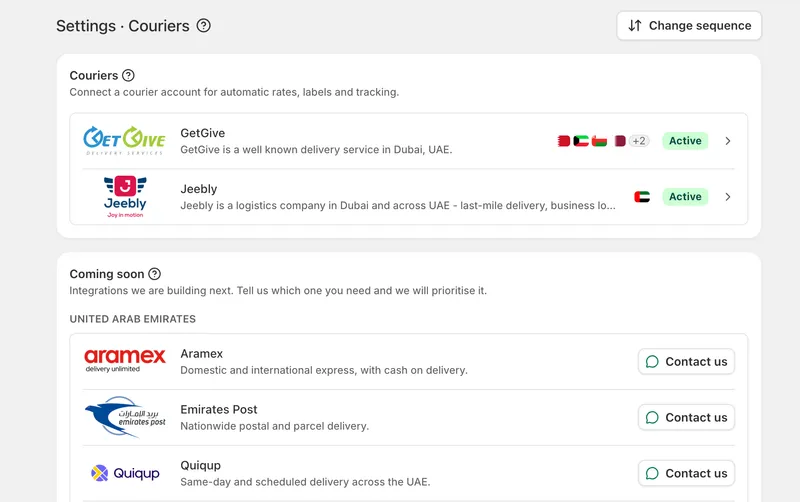The width and height of the screenshot is (800, 502).
Task: Click the Settings · Couriers page title
Action: [x=123, y=26]
